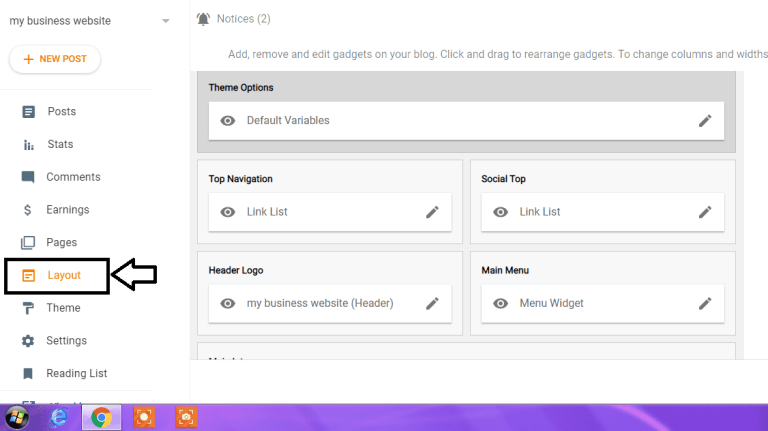768x431 pixels.
Task: Click the Theme Options section title
Action: click(x=241, y=88)
